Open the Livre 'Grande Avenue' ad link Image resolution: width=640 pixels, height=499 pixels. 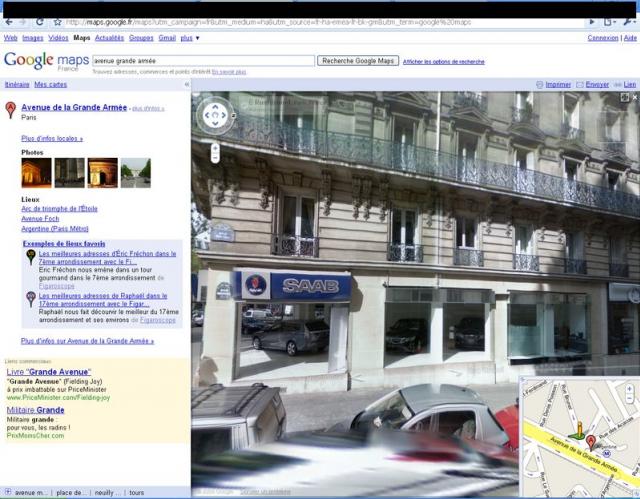[49, 372]
